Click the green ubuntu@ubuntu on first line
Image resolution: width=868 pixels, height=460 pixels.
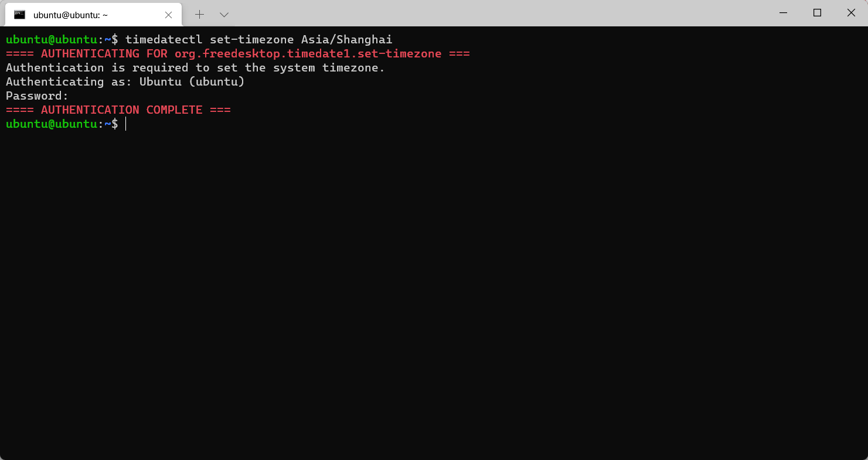[51, 39]
